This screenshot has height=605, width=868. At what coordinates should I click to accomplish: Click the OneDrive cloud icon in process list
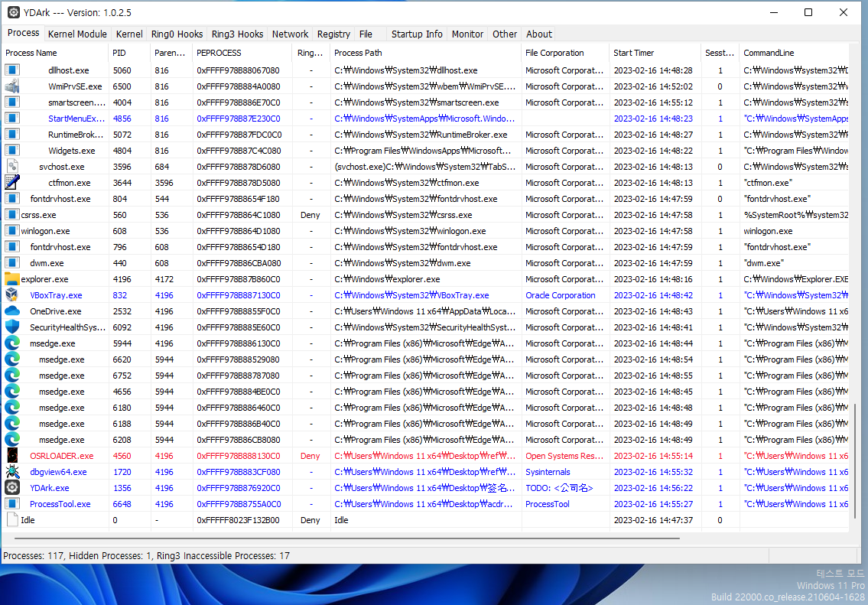[x=12, y=311]
